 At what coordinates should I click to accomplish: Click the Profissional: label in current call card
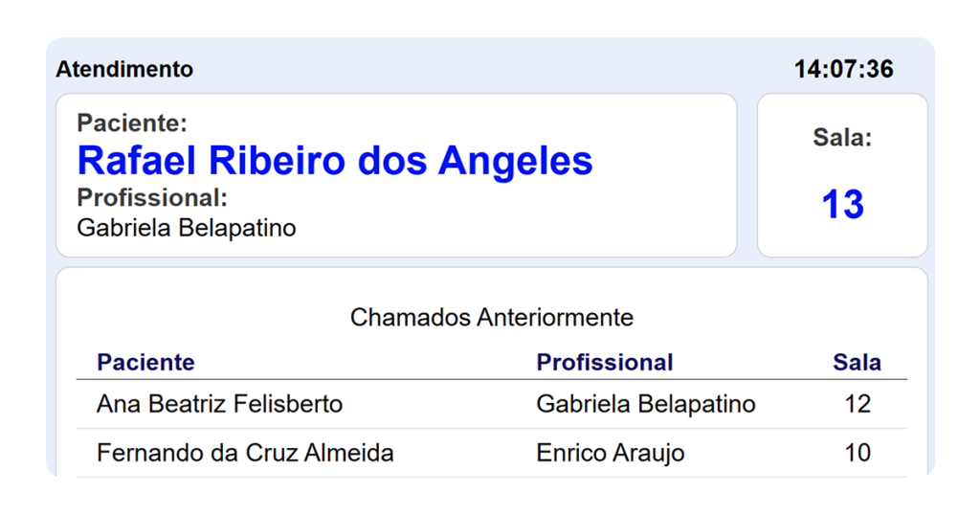click(x=152, y=197)
